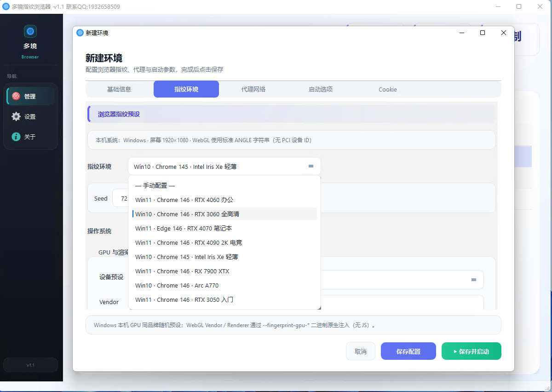Select Win11 · Chrome 146 · RTX 3050 入门

click(x=224, y=300)
